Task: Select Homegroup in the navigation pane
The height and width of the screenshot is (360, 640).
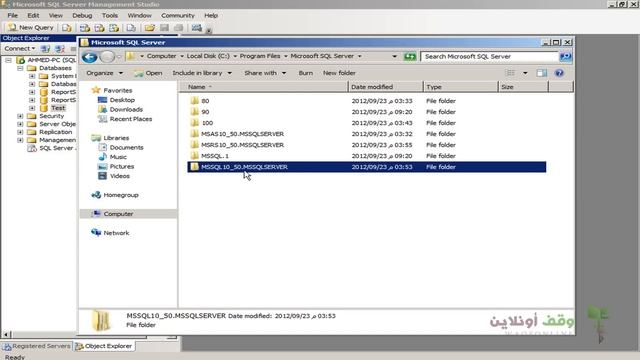Action: pyautogui.click(x=121, y=195)
